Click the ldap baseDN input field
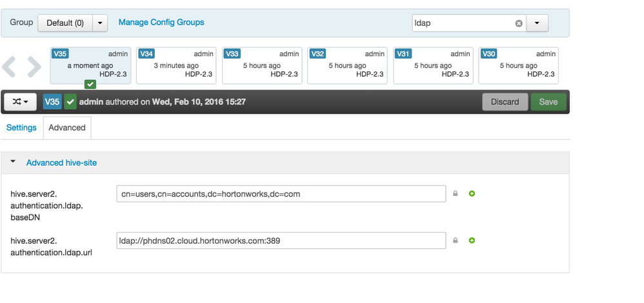The image size is (644, 303). point(281,193)
